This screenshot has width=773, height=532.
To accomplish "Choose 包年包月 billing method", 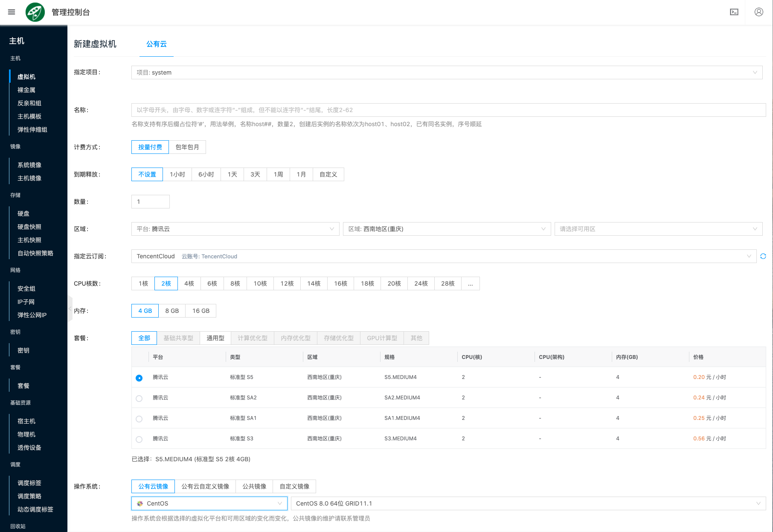I will point(187,147).
